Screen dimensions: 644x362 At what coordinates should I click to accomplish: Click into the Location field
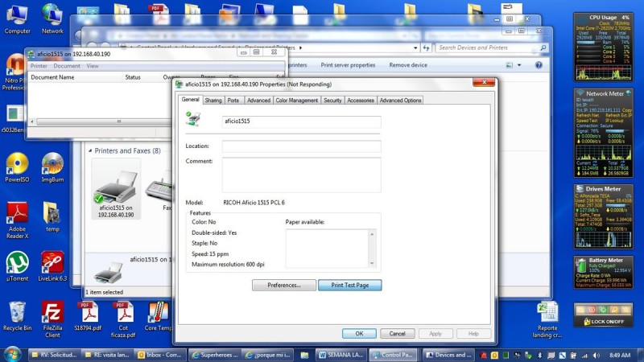click(301, 146)
